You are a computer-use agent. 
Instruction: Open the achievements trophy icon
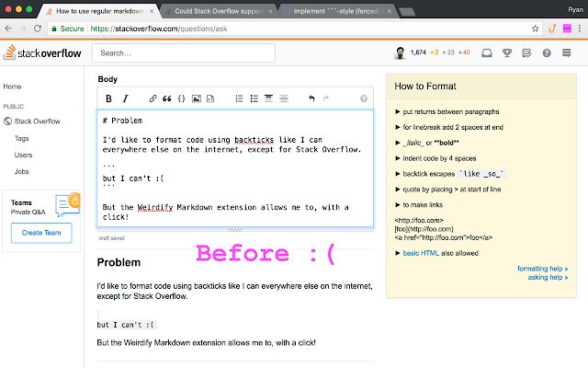pos(507,53)
